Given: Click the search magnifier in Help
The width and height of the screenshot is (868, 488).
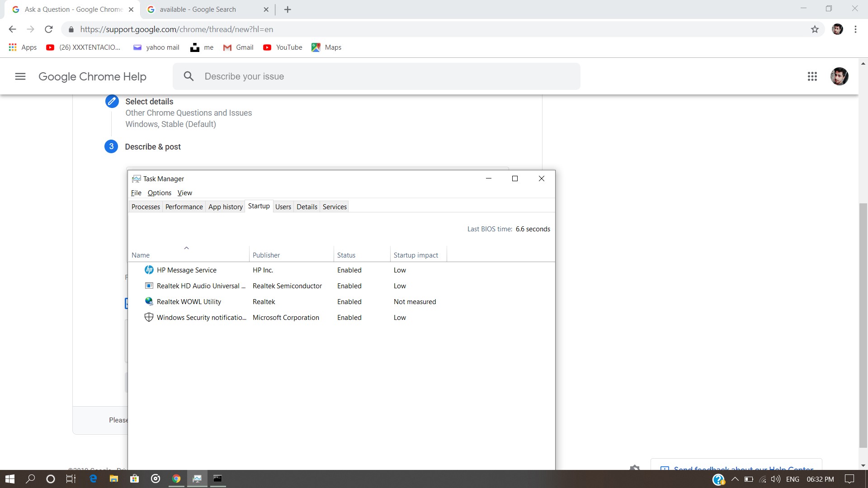Looking at the screenshot, I should [x=189, y=76].
